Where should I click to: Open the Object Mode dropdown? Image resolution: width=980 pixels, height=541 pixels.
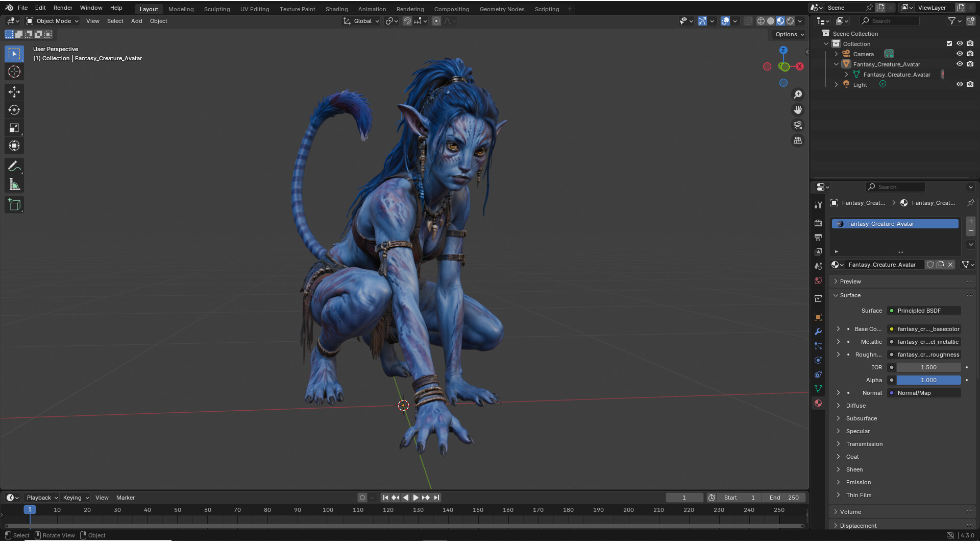[53, 21]
